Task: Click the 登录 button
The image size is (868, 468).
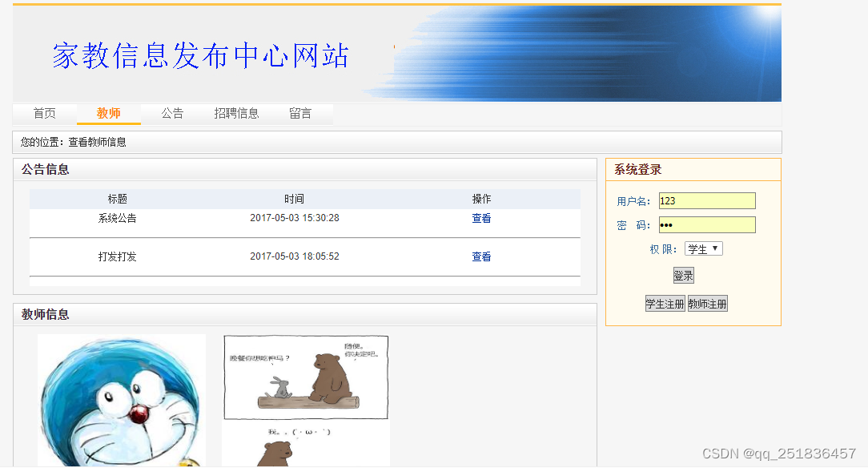Action: (683, 275)
